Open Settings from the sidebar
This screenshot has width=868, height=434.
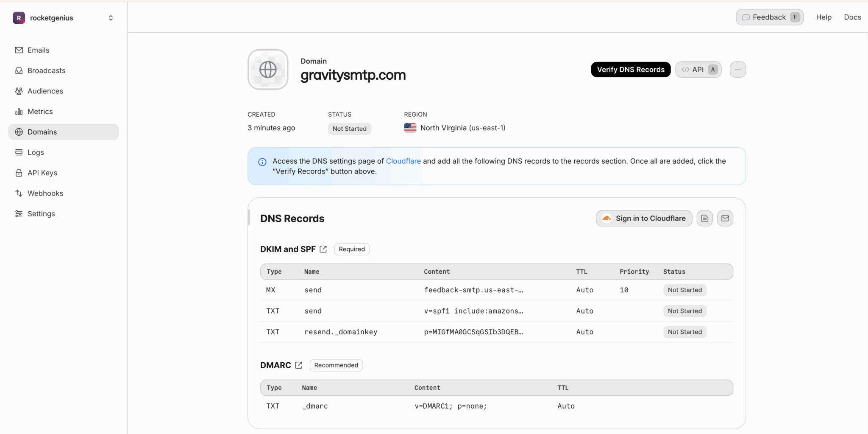[41, 213]
